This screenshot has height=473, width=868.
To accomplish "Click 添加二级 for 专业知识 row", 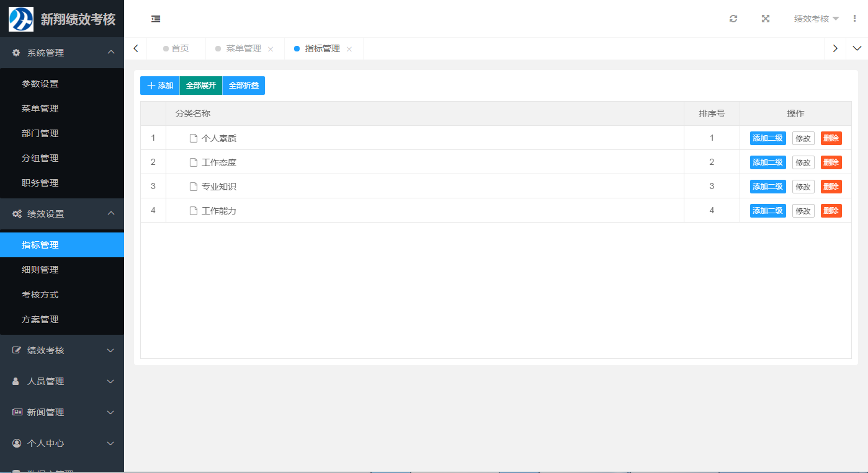I will 767,187.
